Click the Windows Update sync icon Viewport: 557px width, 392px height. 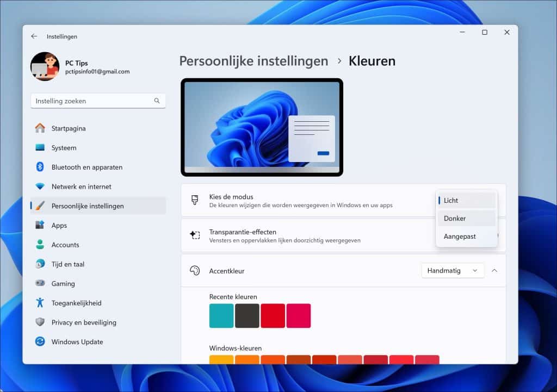pyautogui.click(x=40, y=341)
